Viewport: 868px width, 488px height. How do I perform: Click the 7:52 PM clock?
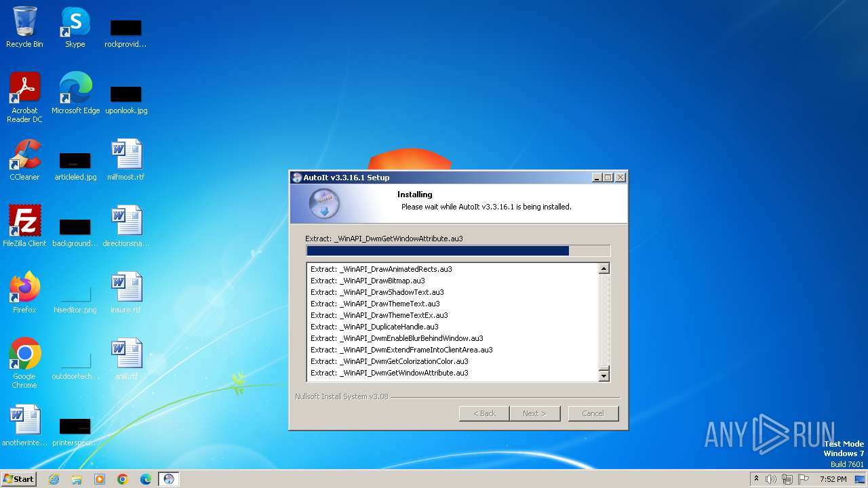click(x=833, y=479)
